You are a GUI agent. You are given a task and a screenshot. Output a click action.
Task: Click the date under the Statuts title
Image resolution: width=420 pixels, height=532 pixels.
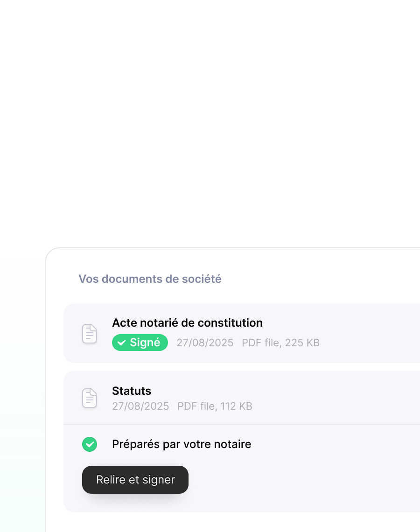[140, 406]
